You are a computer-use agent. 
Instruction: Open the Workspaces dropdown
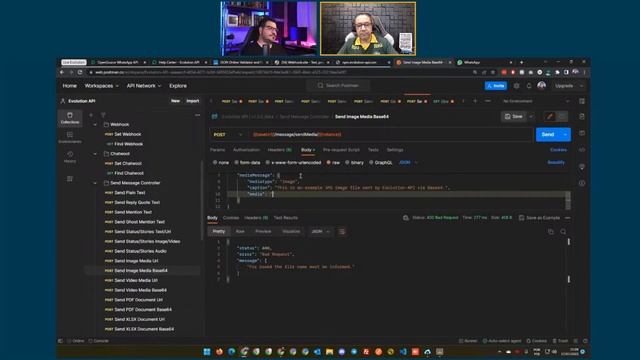pos(101,86)
